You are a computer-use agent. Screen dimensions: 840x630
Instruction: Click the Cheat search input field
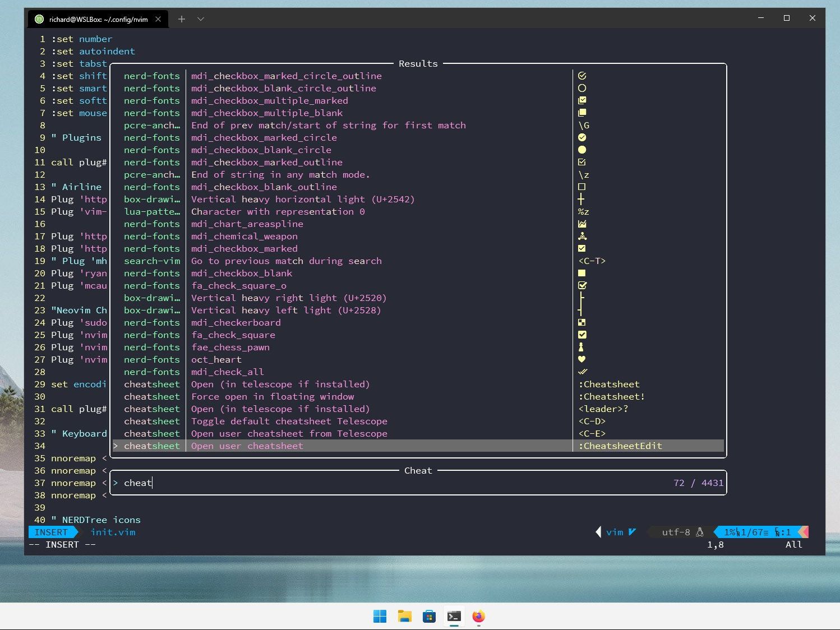[393, 483]
